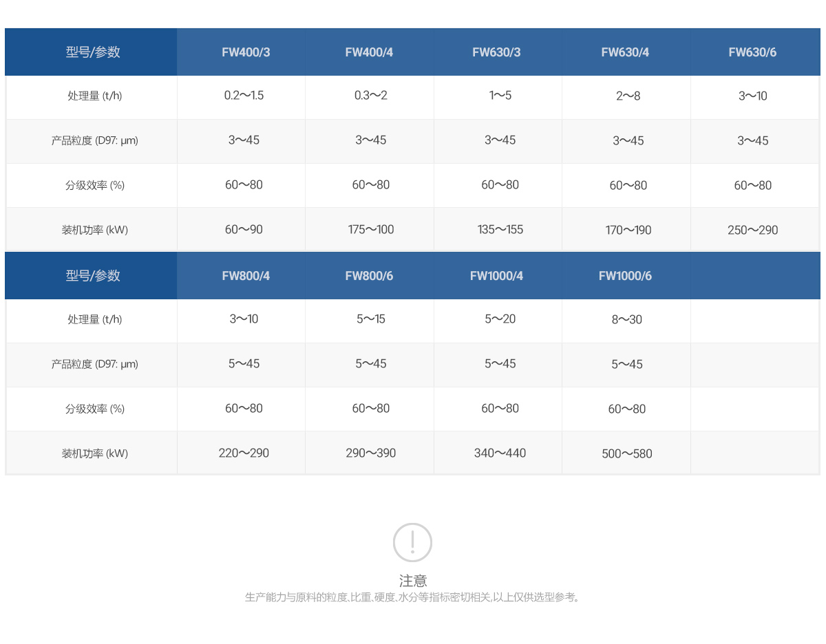Click FW400/4 分级效率 value 60~80
Image resolution: width=826 pixels, height=644 pixels.
[370, 185]
